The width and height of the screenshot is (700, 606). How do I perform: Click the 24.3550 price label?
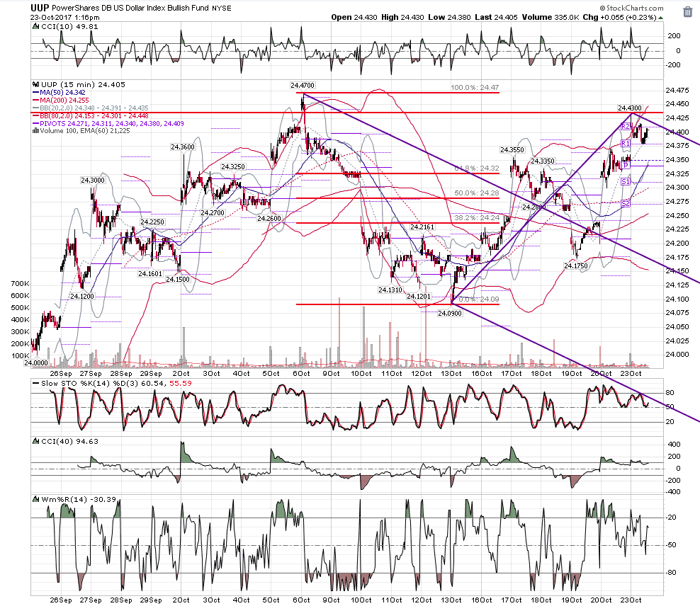pyautogui.click(x=512, y=150)
